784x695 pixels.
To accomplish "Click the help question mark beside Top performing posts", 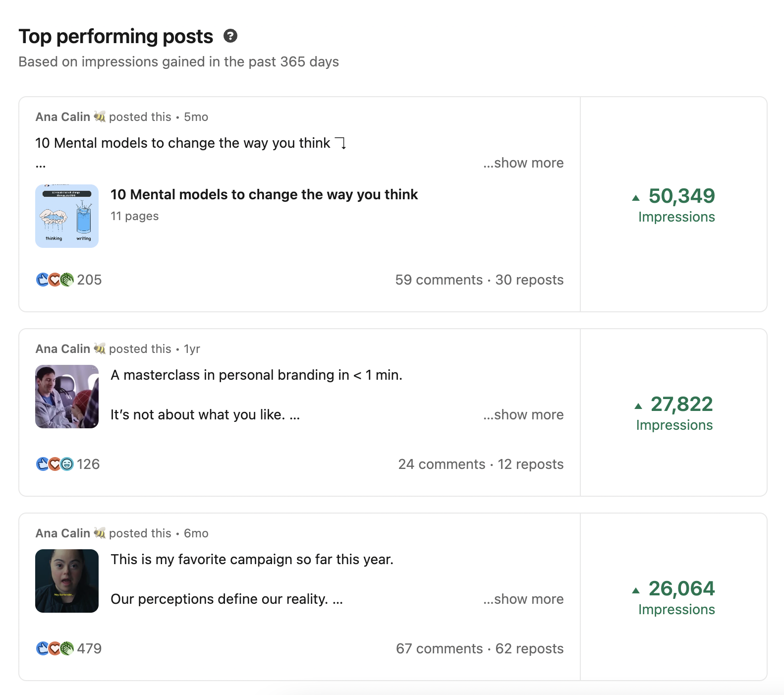I will [x=231, y=36].
